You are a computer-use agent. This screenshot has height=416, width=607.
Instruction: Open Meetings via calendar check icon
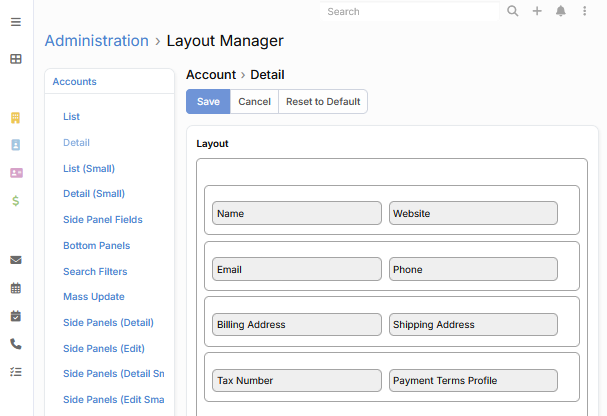click(x=16, y=316)
